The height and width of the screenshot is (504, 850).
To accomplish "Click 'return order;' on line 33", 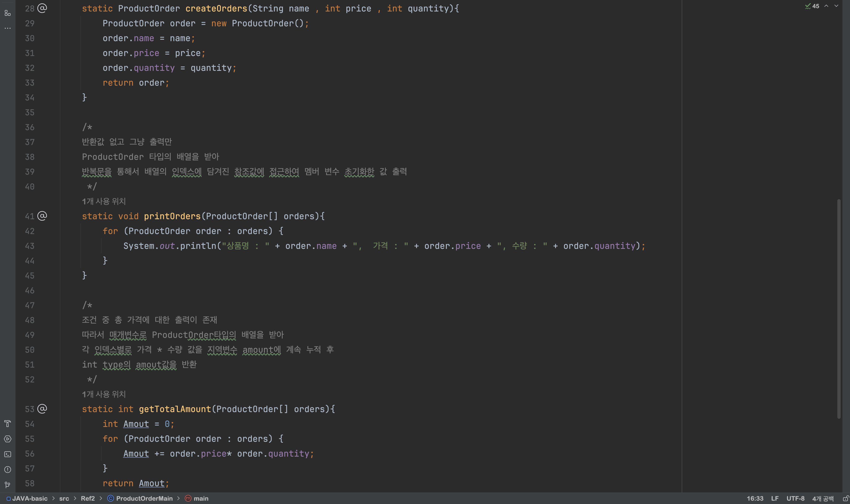I will click(x=136, y=83).
